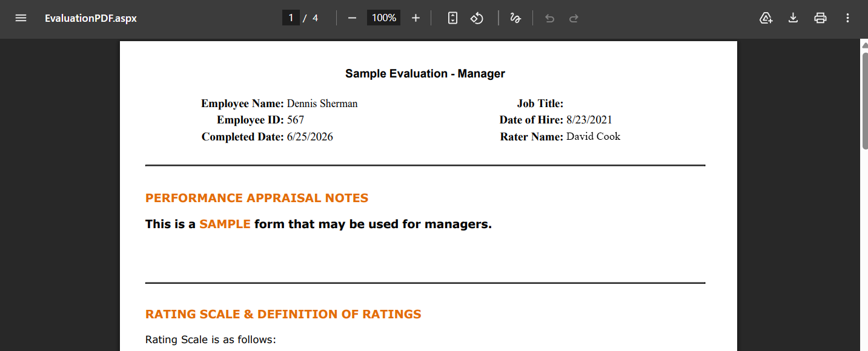Viewport: 868px width, 351px height.
Task: Zoom out with the minus icon
Action: (352, 18)
